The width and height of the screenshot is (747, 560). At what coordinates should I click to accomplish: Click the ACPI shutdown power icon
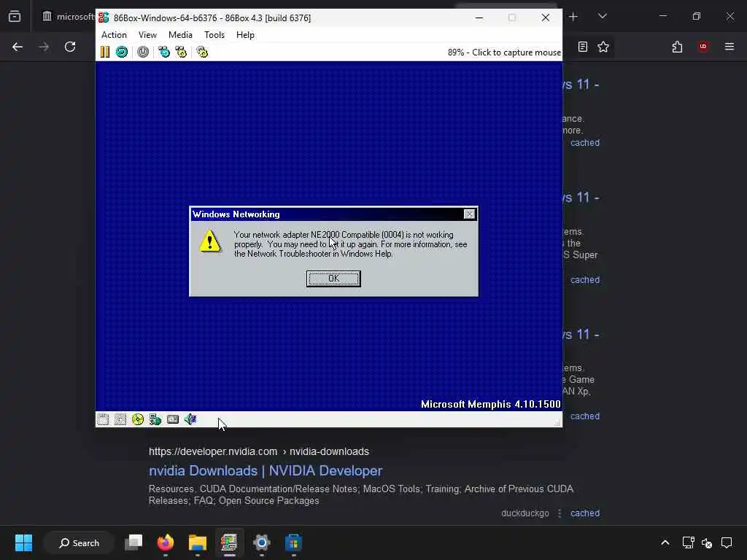coord(143,52)
